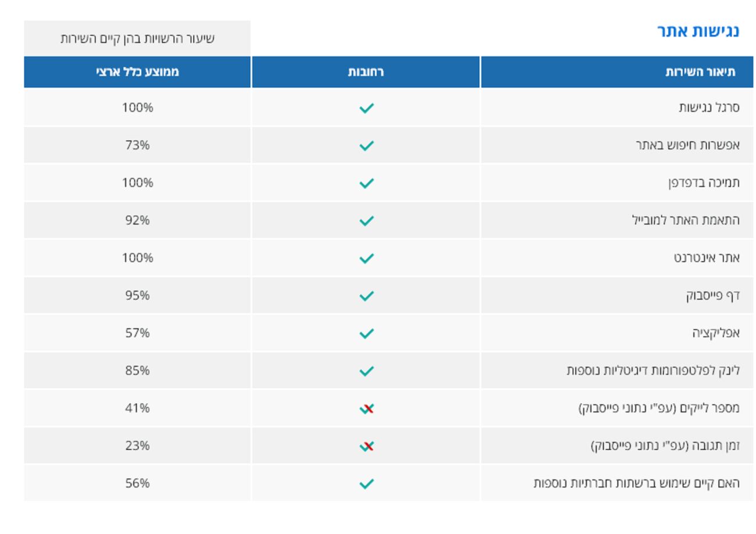Click the checkmark next to אפליקציה
Image resolution: width=756 pixels, height=534 pixels.
366,333
